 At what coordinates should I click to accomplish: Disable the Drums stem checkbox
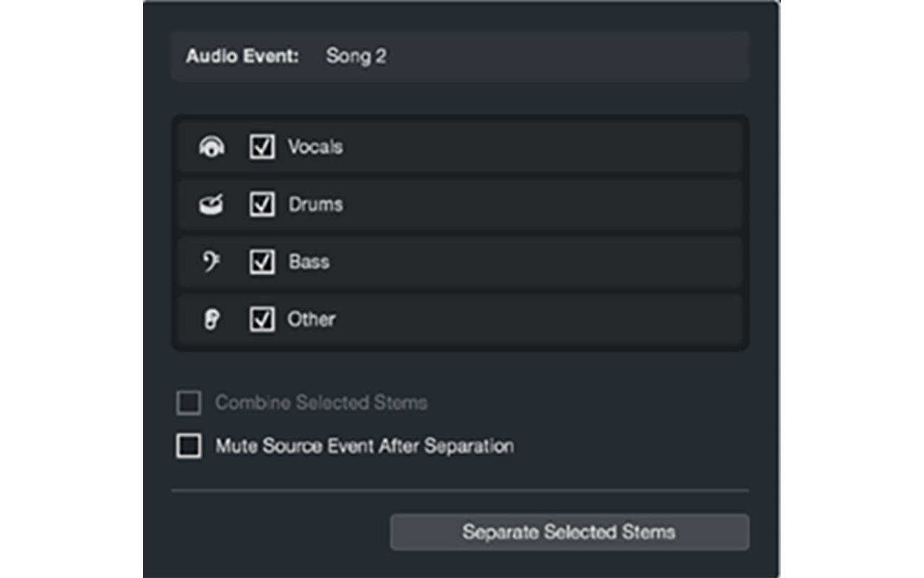(262, 204)
